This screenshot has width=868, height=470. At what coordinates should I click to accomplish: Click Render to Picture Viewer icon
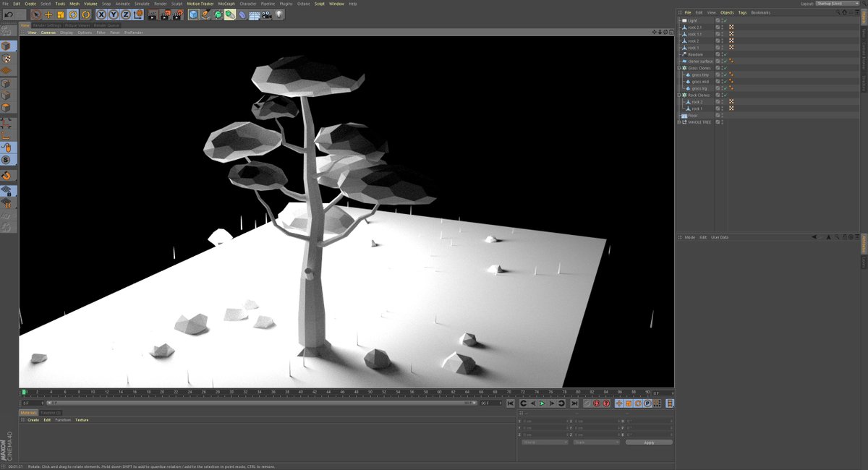(165, 14)
